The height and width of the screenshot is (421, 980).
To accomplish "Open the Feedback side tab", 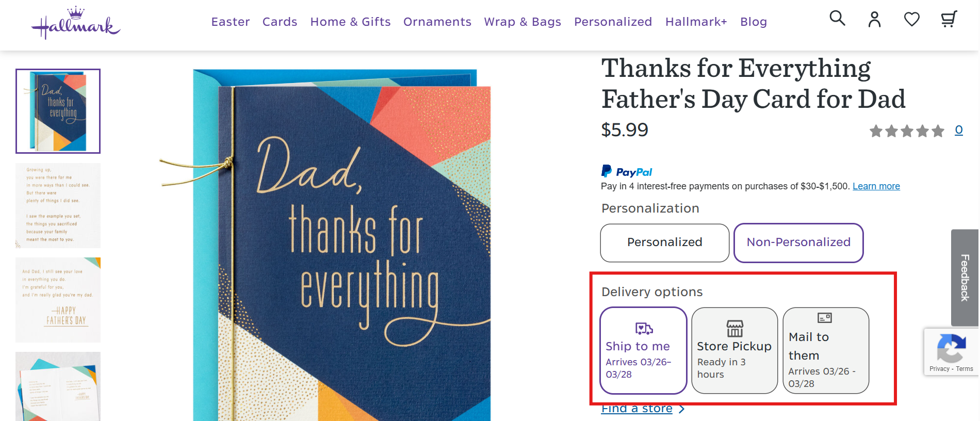I will [965, 278].
